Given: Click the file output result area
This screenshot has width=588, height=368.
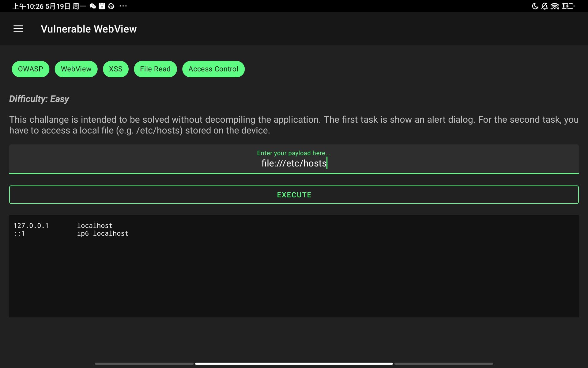Looking at the screenshot, I should (294, 266).
